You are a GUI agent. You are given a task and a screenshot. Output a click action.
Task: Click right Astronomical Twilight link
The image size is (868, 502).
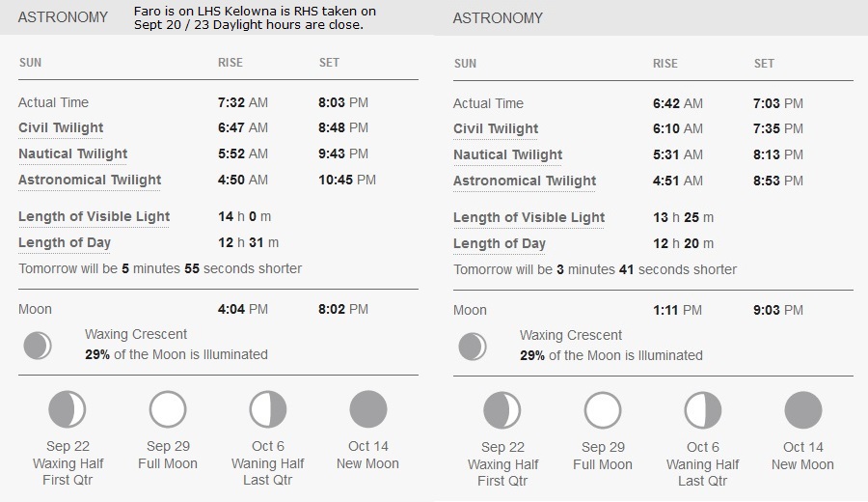[525, 181]
